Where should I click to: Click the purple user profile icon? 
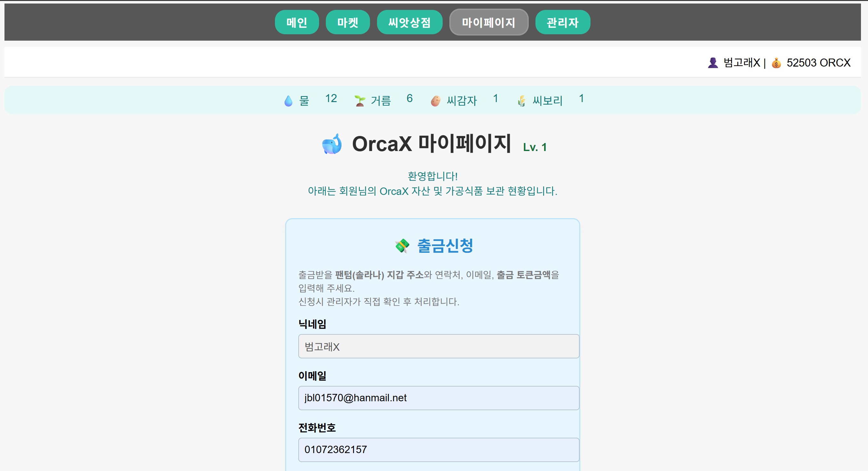coord(712,62)
